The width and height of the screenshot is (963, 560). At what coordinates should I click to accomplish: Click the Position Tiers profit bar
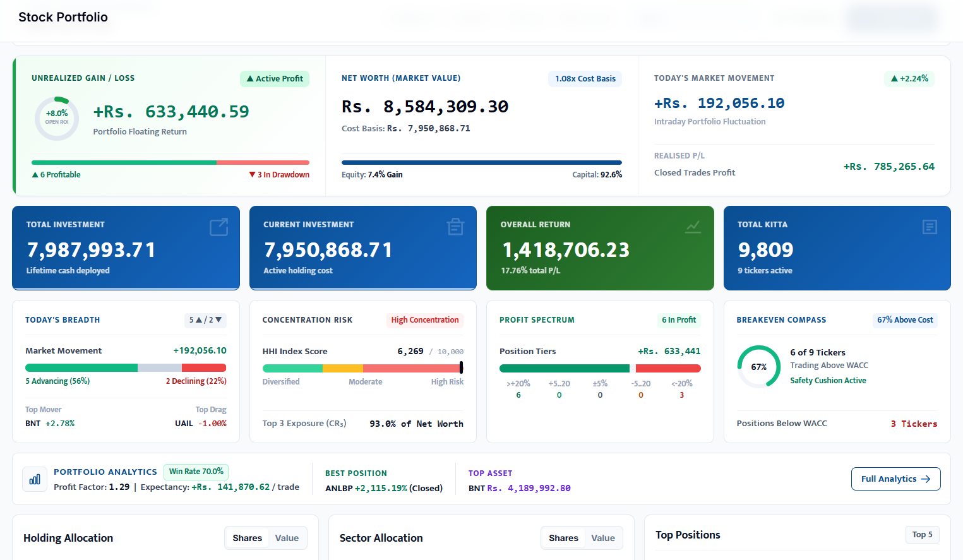(x=600, y=368)
